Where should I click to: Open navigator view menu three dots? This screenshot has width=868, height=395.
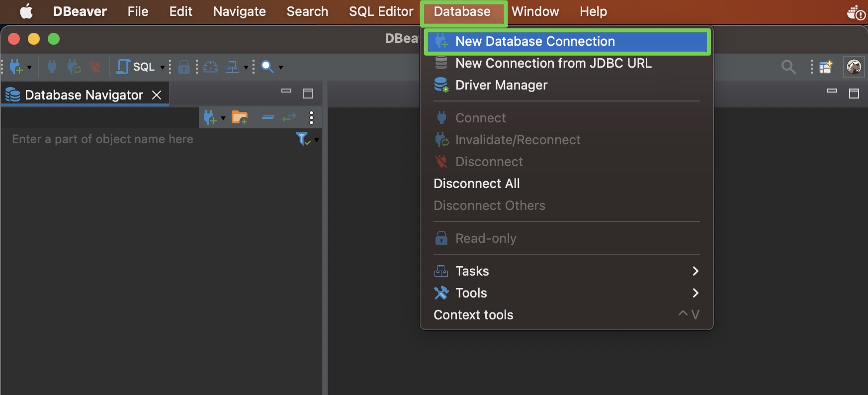coord(312,118)
